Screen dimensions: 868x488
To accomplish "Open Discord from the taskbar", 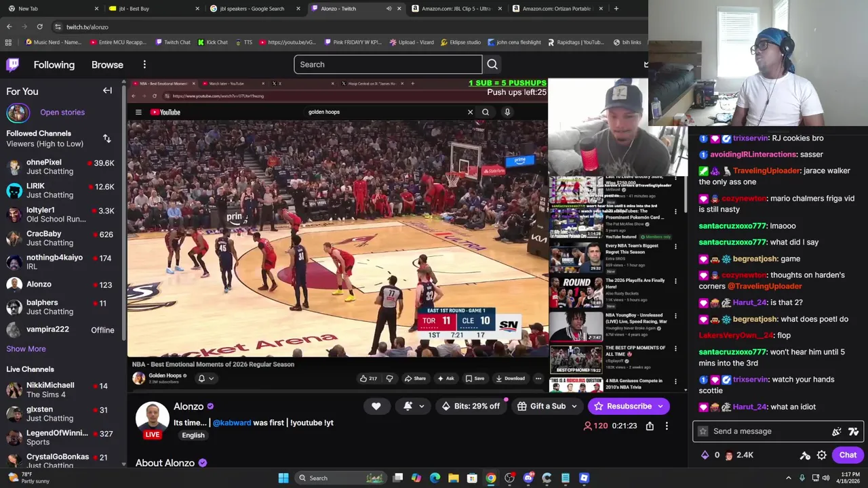I will (528, 478).
